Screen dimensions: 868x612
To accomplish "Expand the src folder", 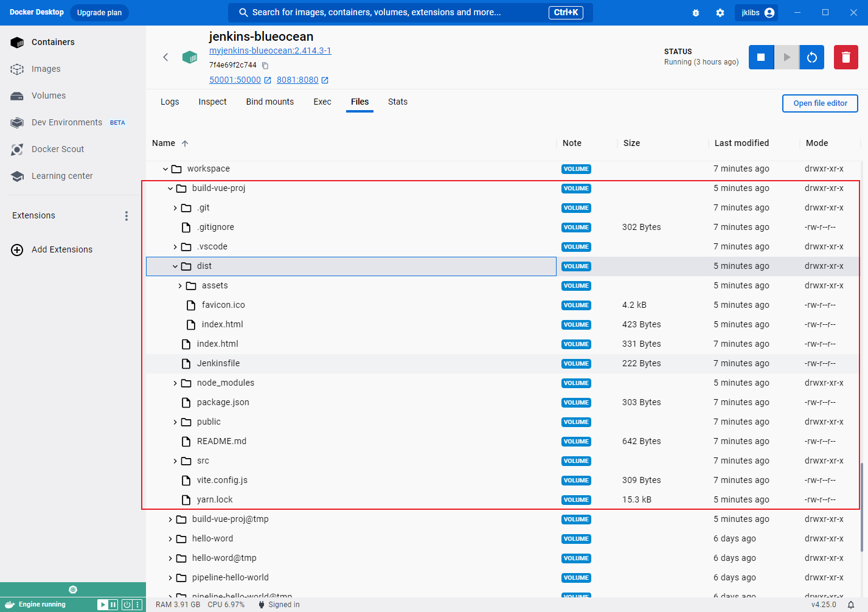I will [175, 461].
